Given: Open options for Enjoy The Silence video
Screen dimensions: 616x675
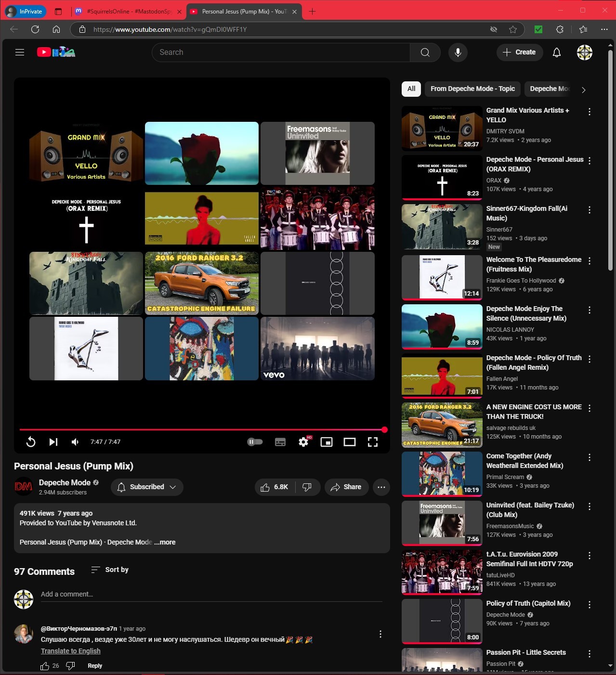Looking at the screenshot, I should click(590, 310).
